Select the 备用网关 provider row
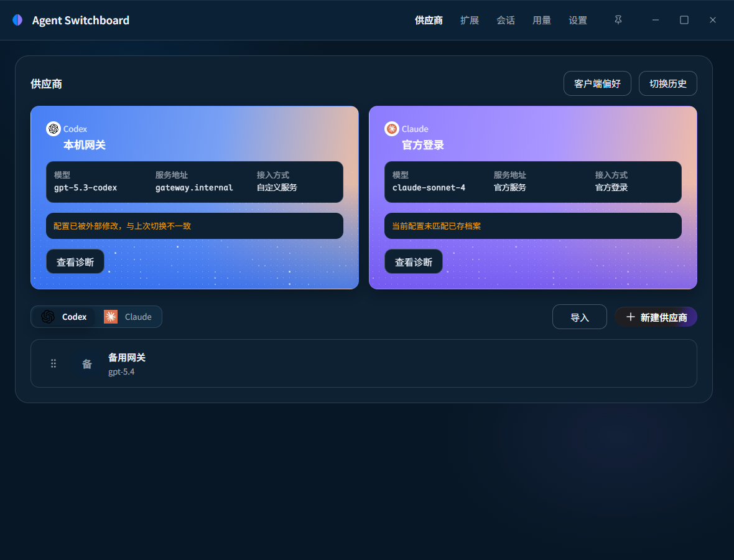 pos(364,363)
